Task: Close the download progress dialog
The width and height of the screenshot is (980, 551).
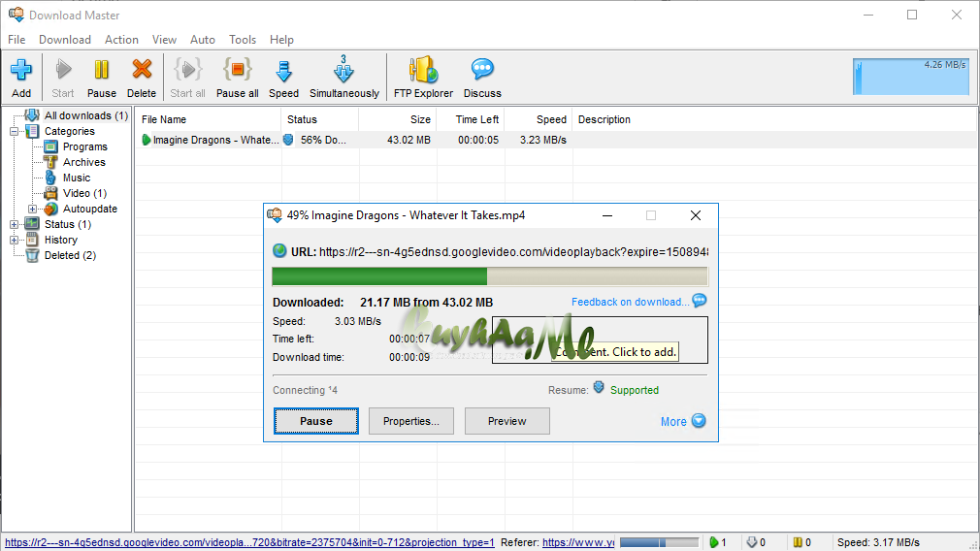Action: pos(696,215)
